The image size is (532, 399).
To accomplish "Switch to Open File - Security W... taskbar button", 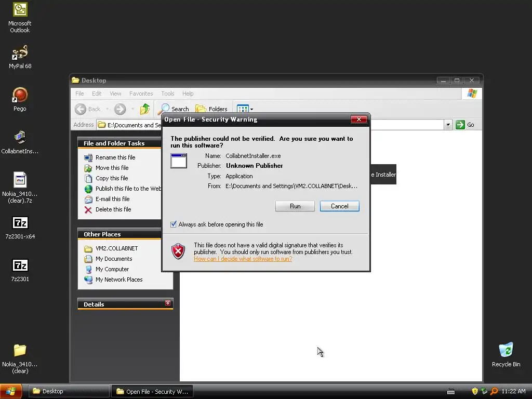I will (152, 391).
